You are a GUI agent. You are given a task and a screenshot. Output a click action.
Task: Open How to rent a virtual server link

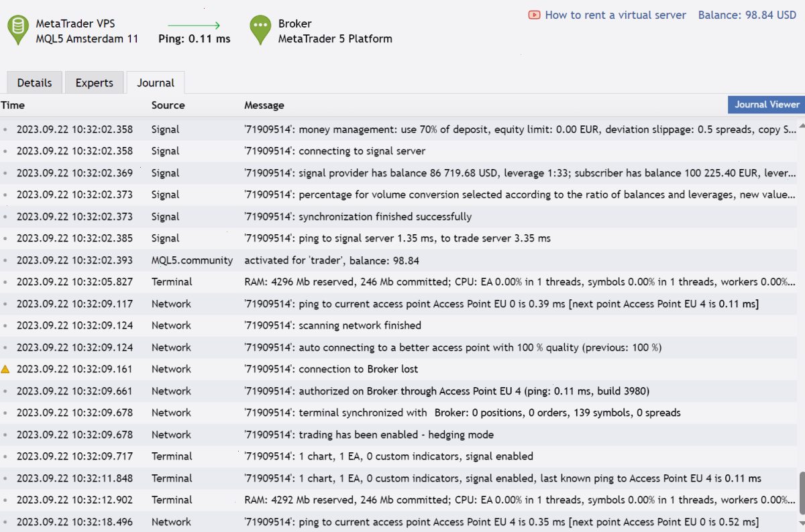615,15
